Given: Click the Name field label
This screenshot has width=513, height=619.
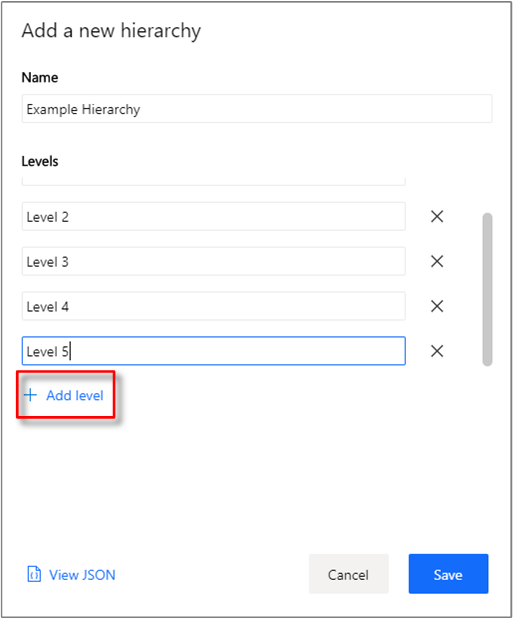Looking at the screenshot, I should pyautogui.click(x=40, y=77).
